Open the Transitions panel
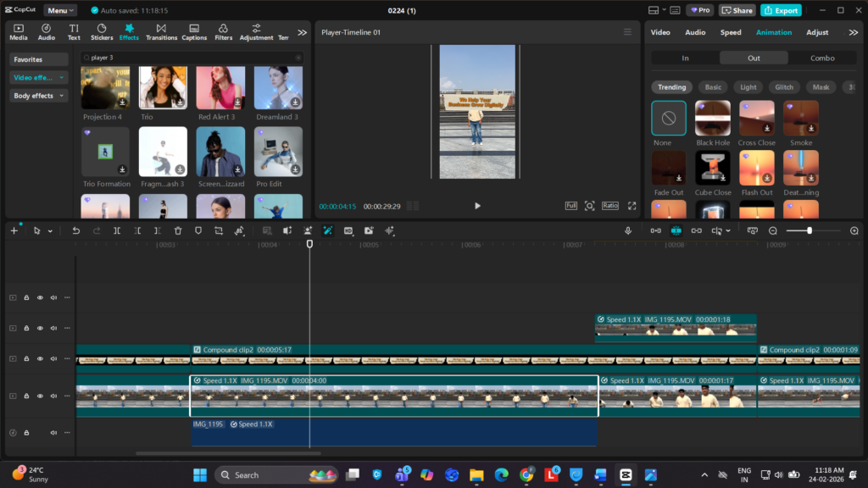 [161, 32]
